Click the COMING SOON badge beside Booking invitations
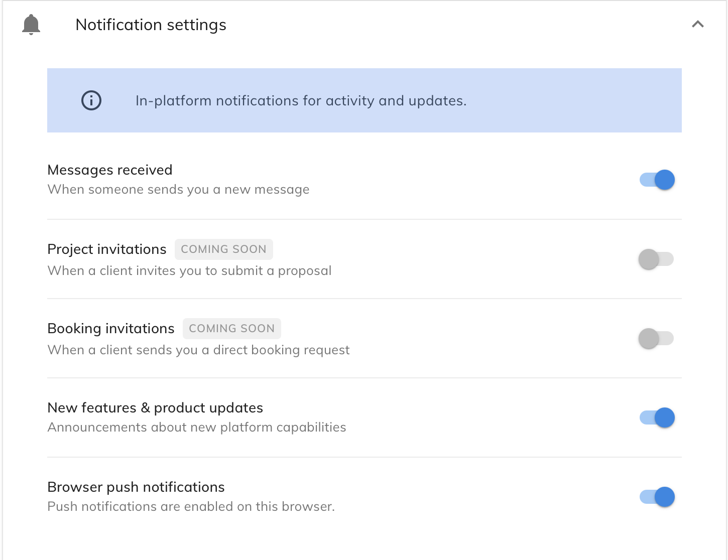The height and width of the screenshot is (560, 728). (231, 329)
